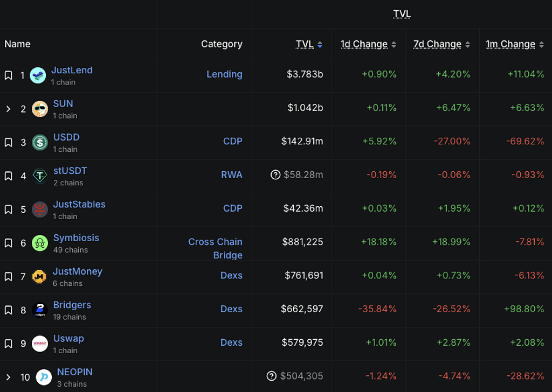Screen dimensions: 552x392
Task: Click the Symbiosis green logo icon
Action: pyautogui.click(x=39, y=243)
